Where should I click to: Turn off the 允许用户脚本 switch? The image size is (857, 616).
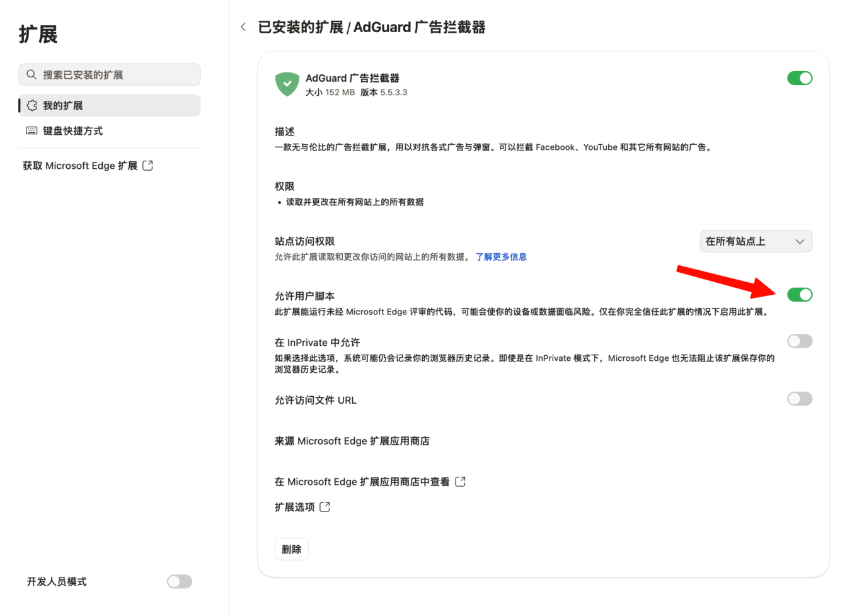[800, 295]
